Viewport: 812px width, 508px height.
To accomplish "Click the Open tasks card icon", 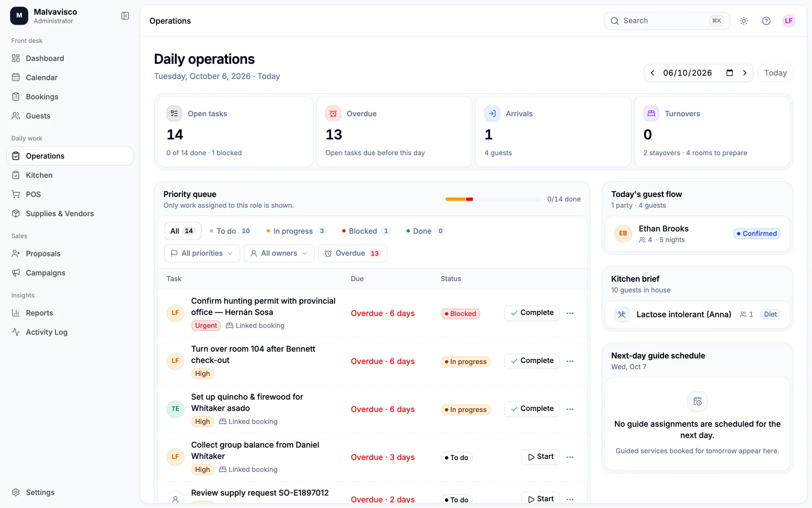I will [x=174, y=114].
